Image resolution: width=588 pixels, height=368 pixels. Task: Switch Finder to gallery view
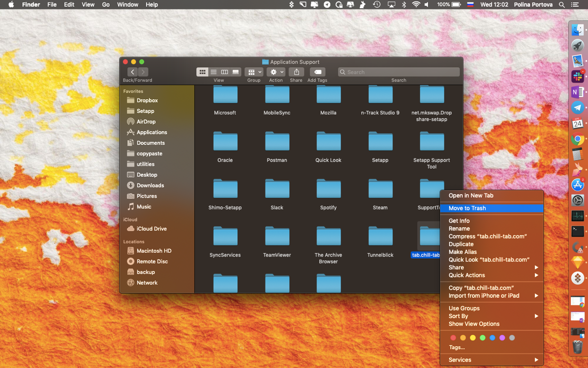pyautogui.click(x=235, y=72)
